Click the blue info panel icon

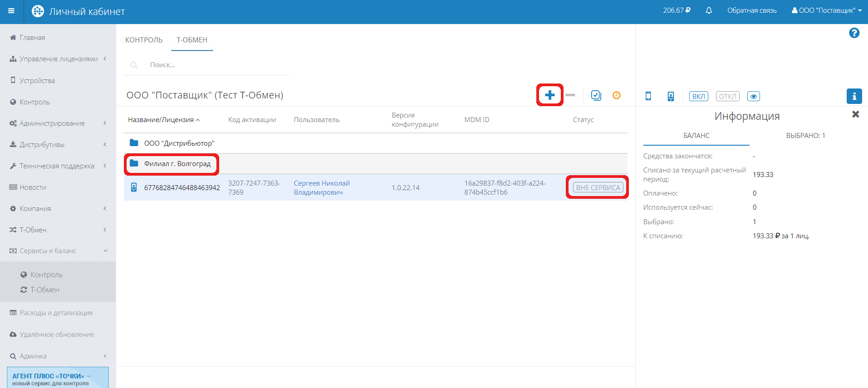coord(854,96)
